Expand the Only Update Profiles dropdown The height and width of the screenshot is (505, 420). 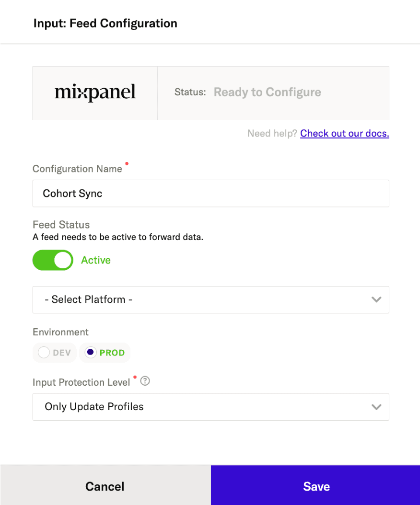210,407
